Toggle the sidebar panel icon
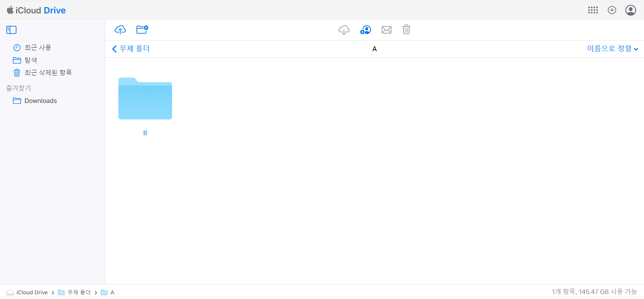This screenshot has width=644, height=299. point(11,30)
